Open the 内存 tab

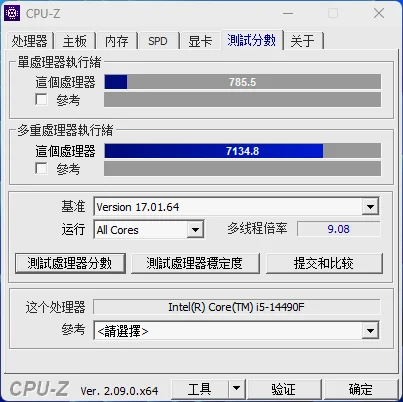pyautogui.click(x=116, y=41)
